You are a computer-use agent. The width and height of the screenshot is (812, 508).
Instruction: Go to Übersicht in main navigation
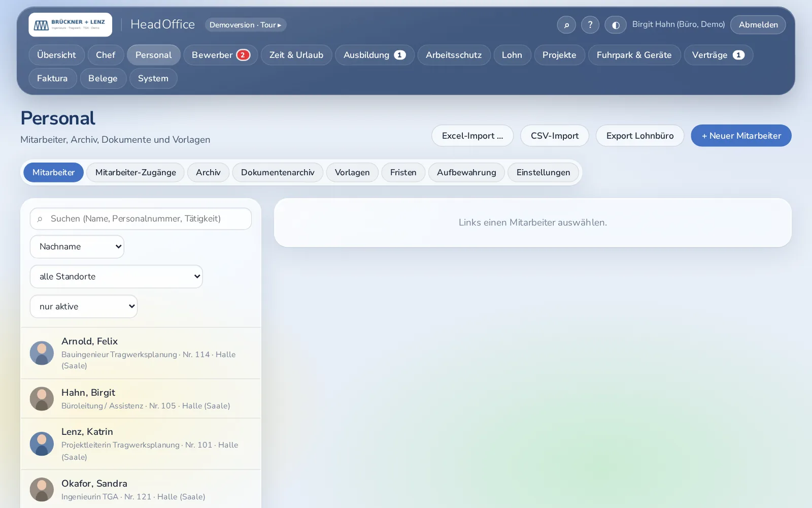[56, 55]
